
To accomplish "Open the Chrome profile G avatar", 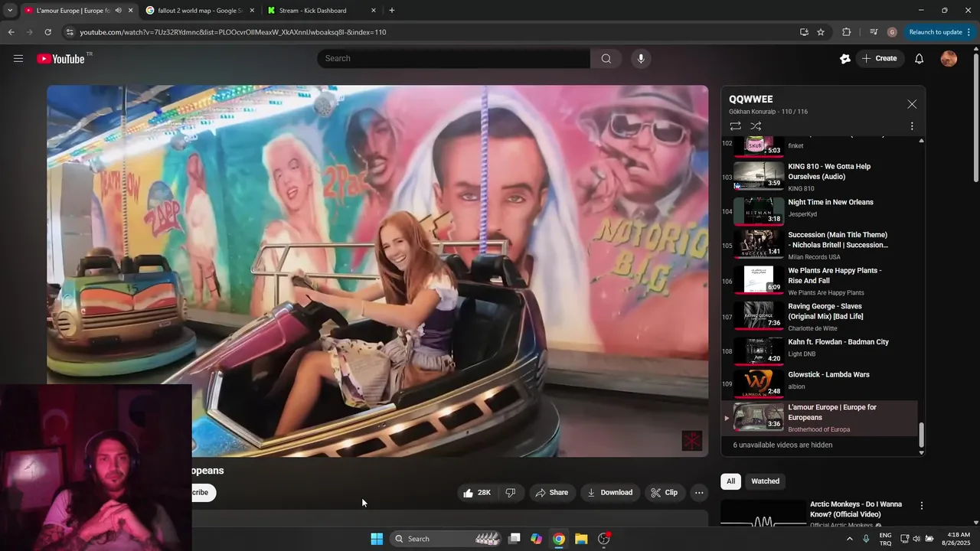I will [x=892, y=32].
